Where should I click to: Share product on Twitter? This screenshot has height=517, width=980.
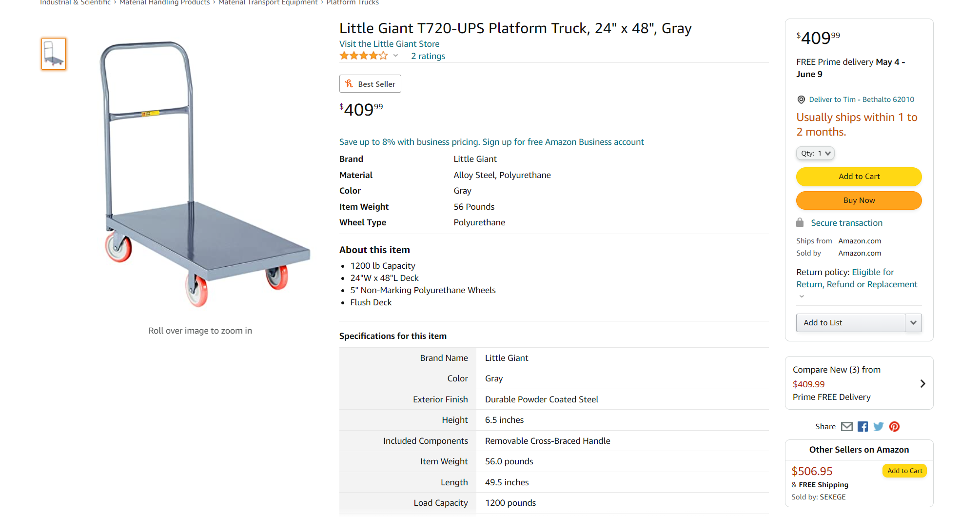coord(879,427)
